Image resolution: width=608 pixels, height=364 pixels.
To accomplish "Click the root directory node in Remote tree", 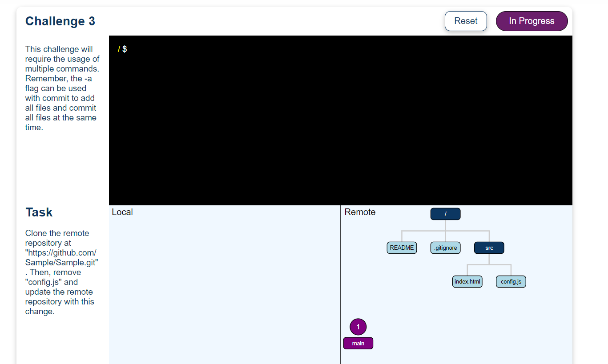I will (x=445, y=214).
